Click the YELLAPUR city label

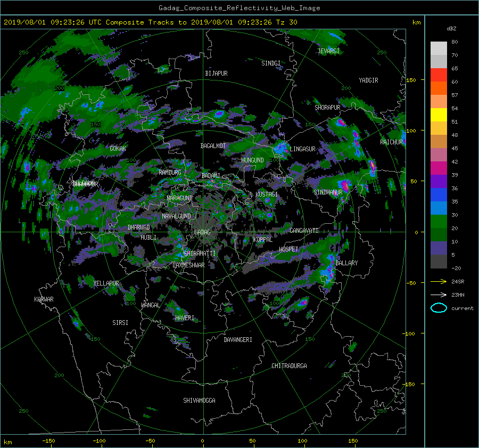(106, 283)
